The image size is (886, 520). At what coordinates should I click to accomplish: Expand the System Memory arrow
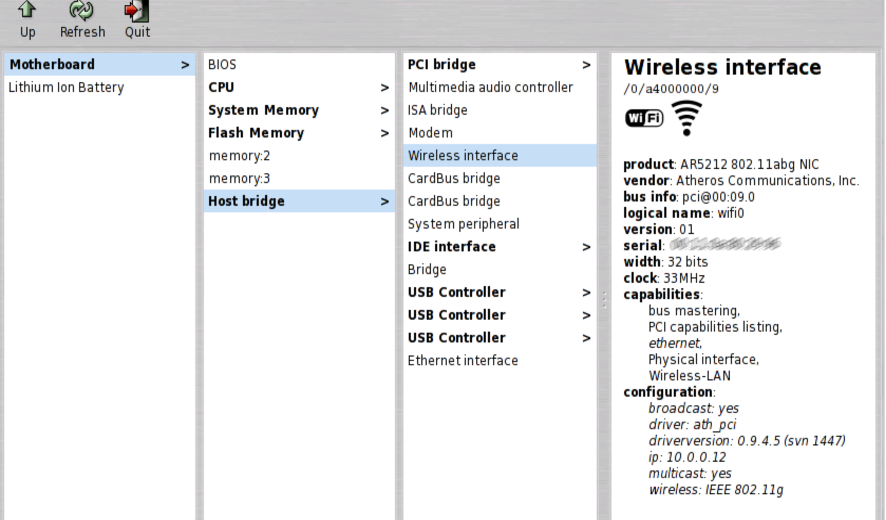pyautogui.click(x=385, y=111)
